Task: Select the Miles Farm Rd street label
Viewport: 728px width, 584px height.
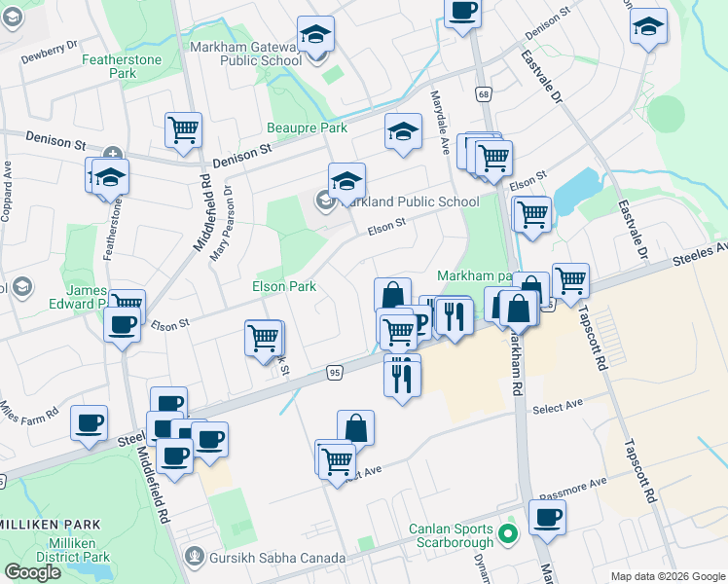Action: 29,414
